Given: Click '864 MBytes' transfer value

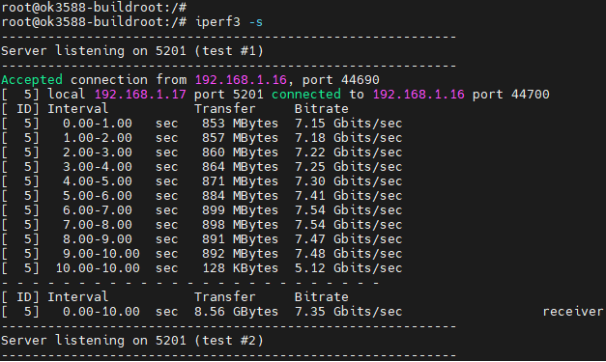Looking at the screenshot, I should click(240, 167).
